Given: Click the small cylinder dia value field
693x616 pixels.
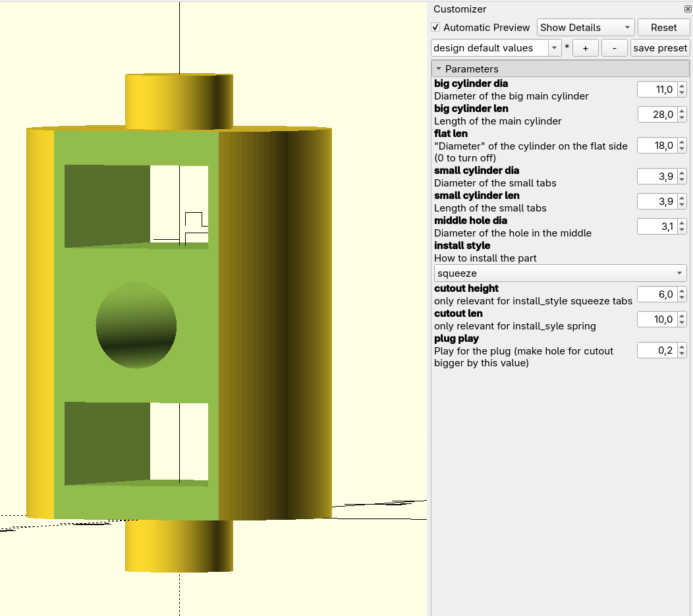Looking at the screenshot, I should 657,177.
